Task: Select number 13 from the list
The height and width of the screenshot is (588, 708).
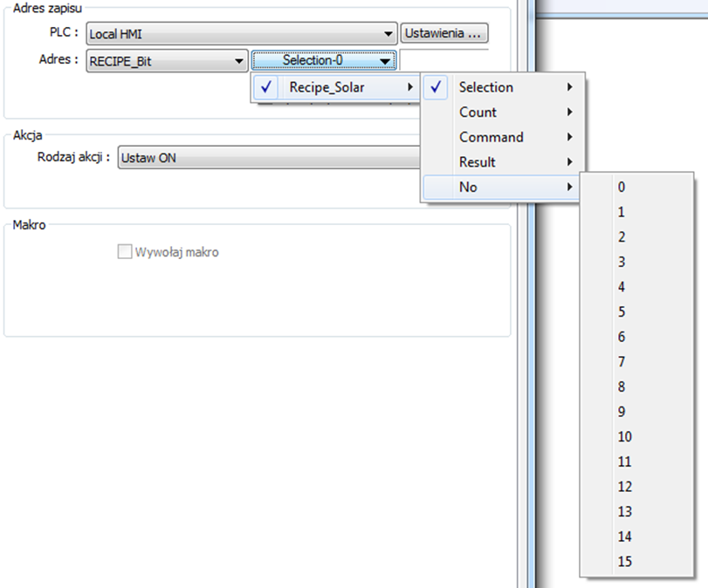Action: [636, 511]
